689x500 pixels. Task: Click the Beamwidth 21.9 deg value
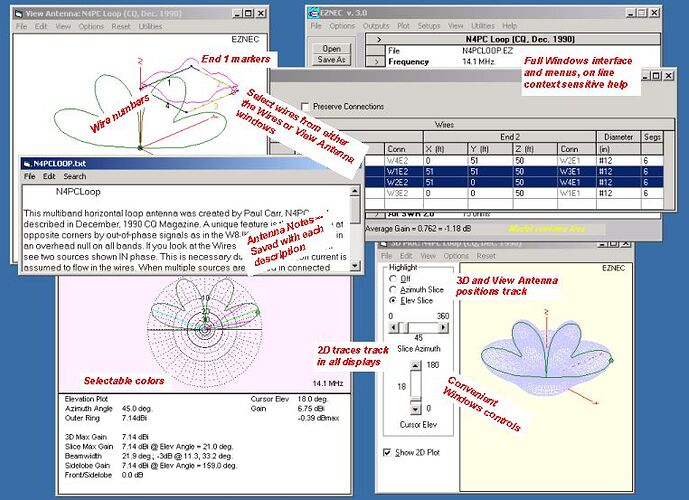(x=177, y=456)
